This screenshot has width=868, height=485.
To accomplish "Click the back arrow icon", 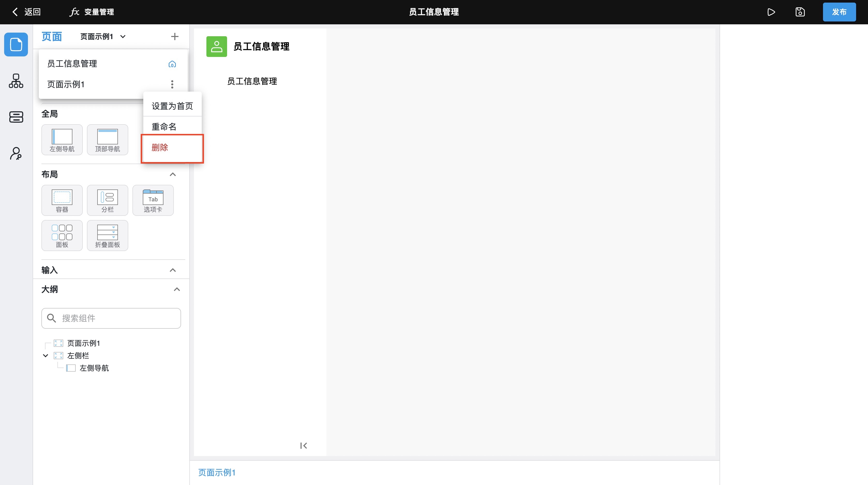I will [x=15, y=12].
